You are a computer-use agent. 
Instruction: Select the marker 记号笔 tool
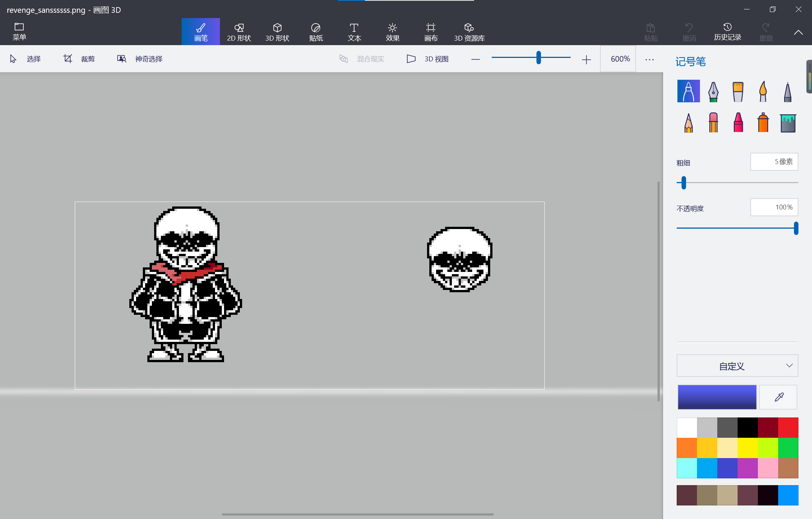click(x=688, y=91)
